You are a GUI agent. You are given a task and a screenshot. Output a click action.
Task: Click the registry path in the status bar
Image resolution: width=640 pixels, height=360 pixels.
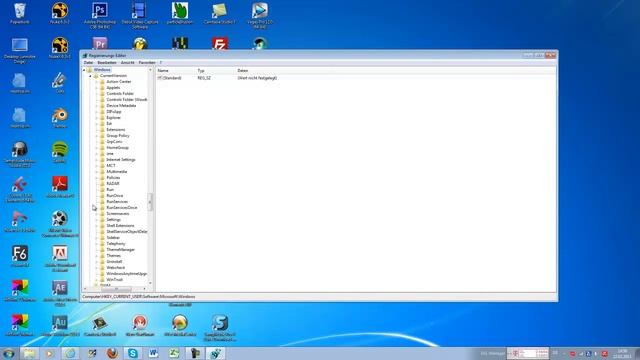pyautogui.click(x=139, y=297)
